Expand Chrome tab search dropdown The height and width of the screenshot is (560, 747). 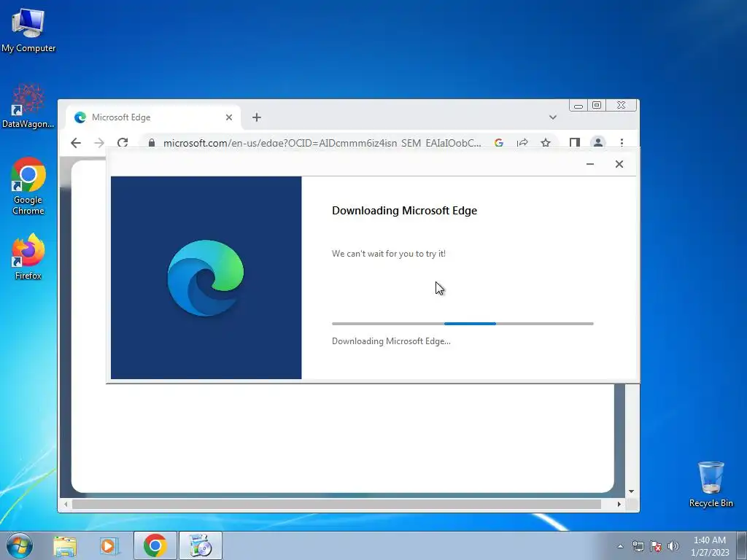click(553, 117)
